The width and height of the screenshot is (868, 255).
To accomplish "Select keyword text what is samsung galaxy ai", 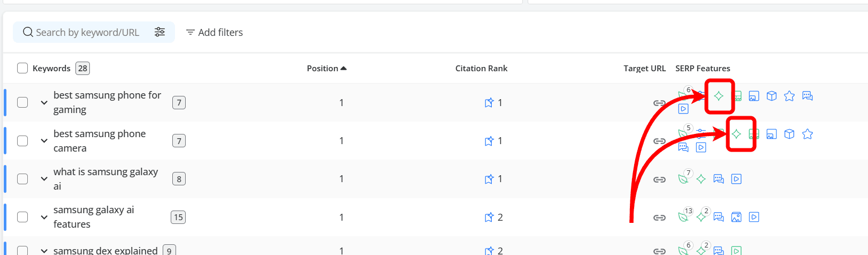I will 105,179.
